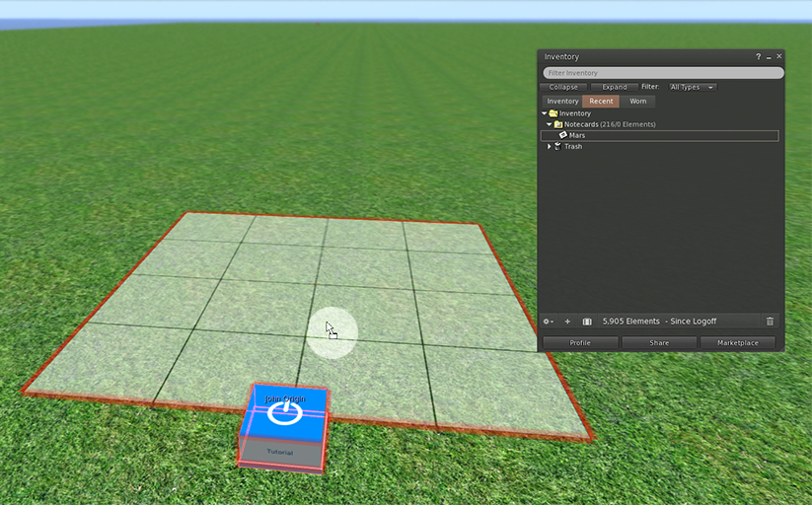Image resolution: width=812 pixels, height=505 pixels.
Task: Open Inventory help question mark
Action: pos(758,57)
